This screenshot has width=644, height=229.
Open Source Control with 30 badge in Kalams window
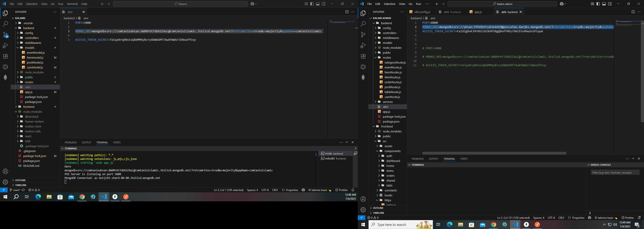coord(5,35)
